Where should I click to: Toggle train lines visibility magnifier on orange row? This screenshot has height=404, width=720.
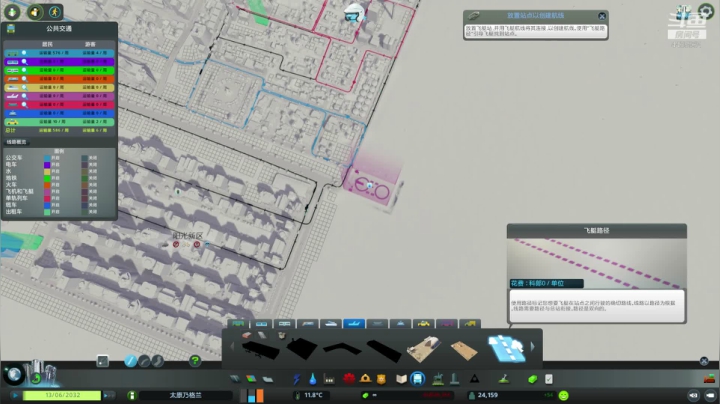pyautogui.click(x=24, y=79)
